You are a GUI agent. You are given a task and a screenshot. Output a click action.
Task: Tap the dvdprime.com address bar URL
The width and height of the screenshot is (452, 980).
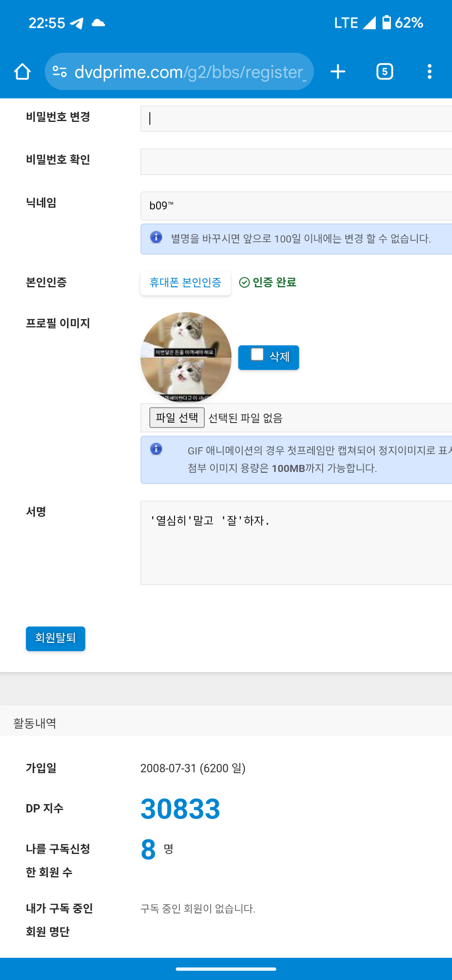(x=188, y=72)
